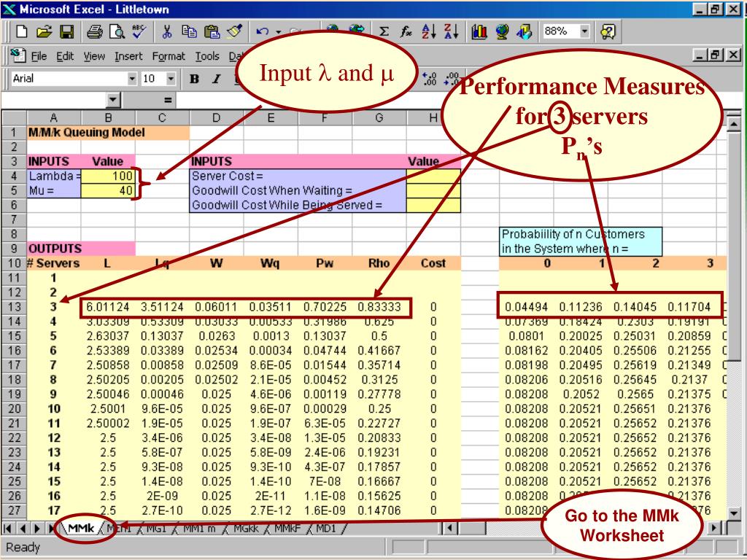Open the Arial font name dropdown
The image size is (747, 560).
[x=133, y=79]
